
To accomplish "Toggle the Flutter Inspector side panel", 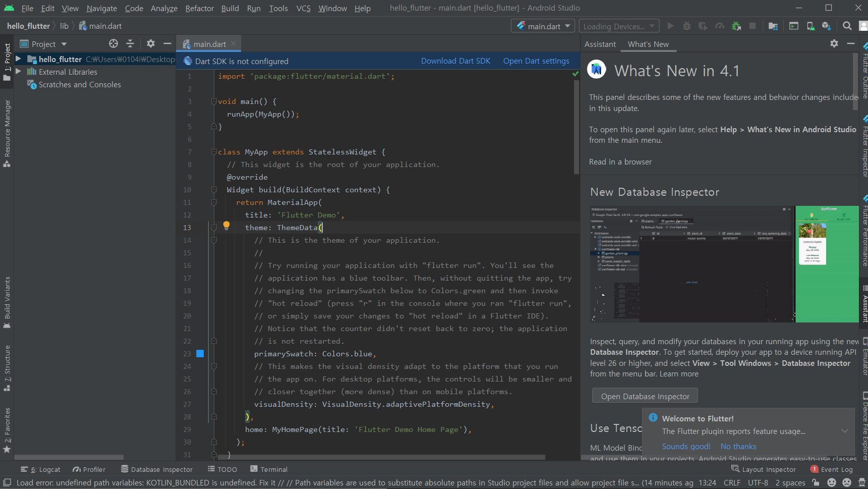I will (x=864, y=146).
